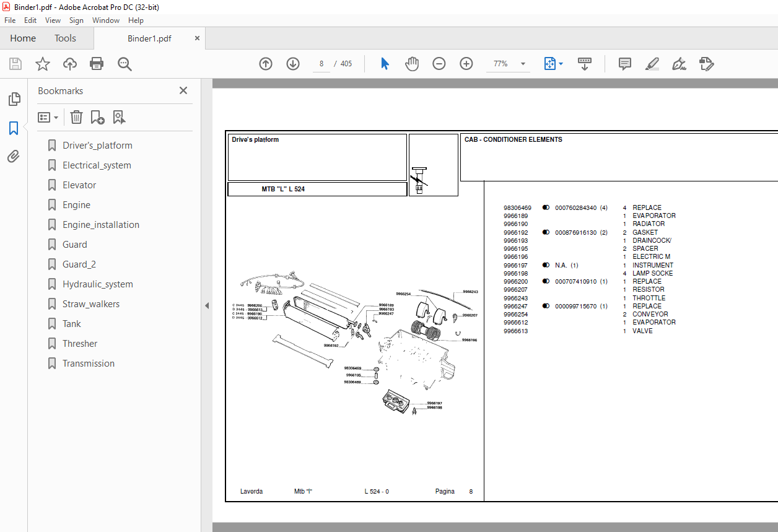Save the file using the floppy icon
The height and width of the screenshot is (532, 778).
click(15, 64)
